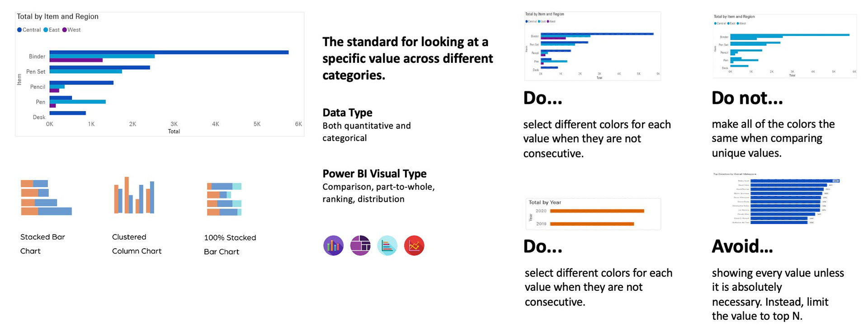Viewport: 868px width, 336px height.
Task: Click the Desk bar in main chart
Action: (68, 113)
